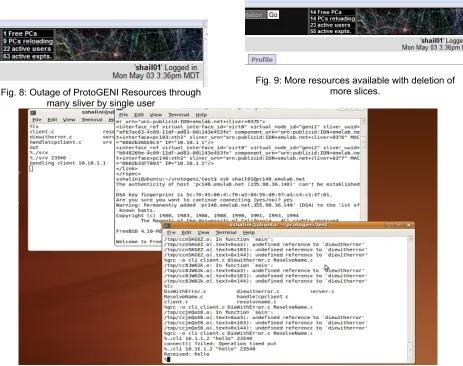Click 'handling client 10.10.1.1' line in left terminal
The image size is (463, 366).
tap(68, 163)
